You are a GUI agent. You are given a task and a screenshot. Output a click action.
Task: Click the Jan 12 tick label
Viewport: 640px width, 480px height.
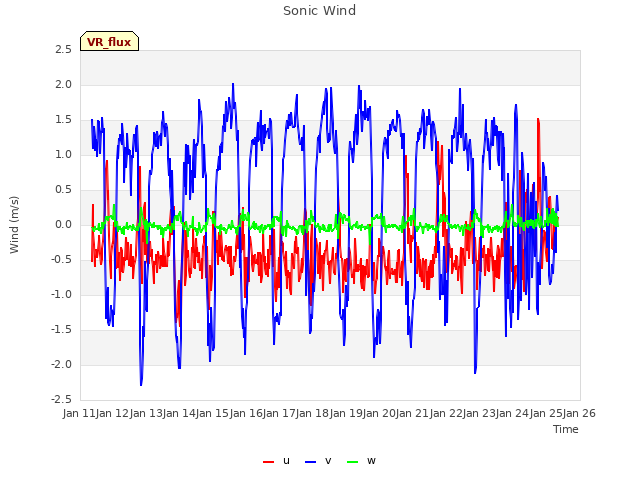113,413
